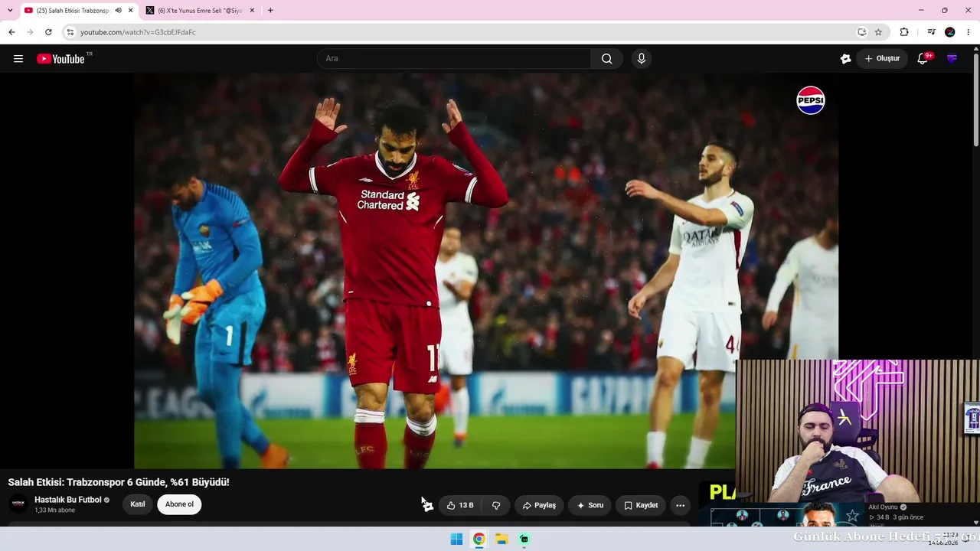This screenshot has width=980, height=551.
Task: Open the YouTube account avatar menu
Action: click(952, 59)
